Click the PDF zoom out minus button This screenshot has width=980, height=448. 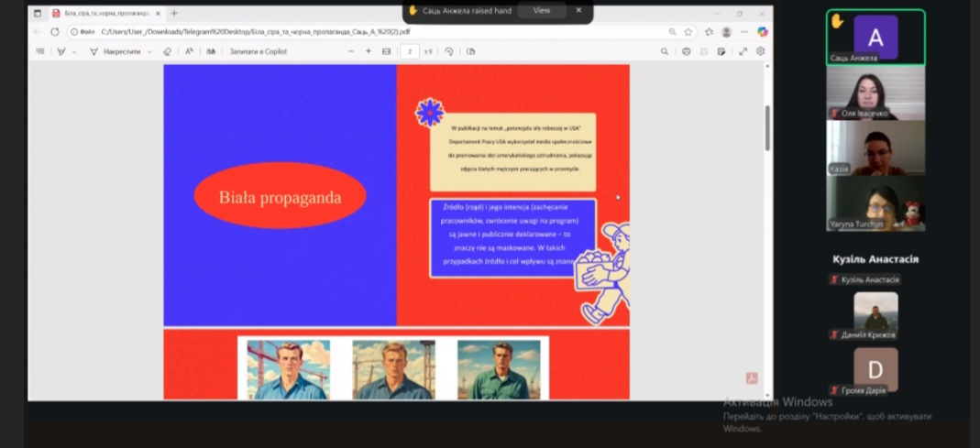351,51
